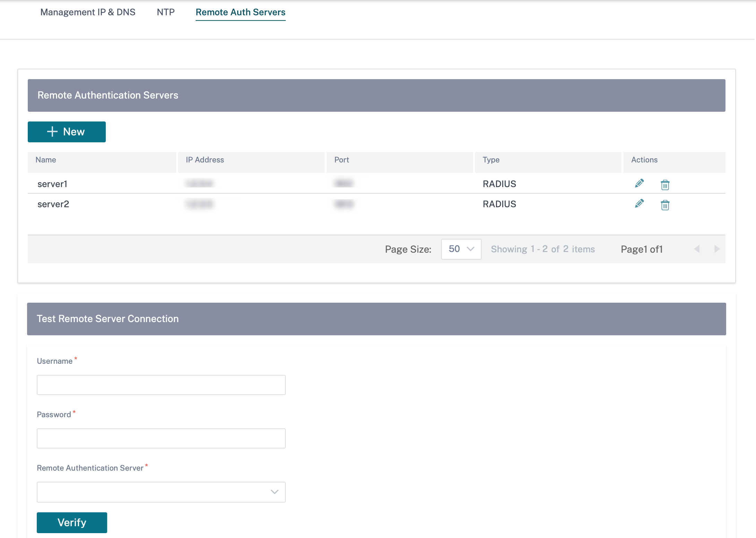Viewport: 756px width, 538px height.
Task: Expand the Remote Authentication Server dropdown
Action: tap(161, 492)
